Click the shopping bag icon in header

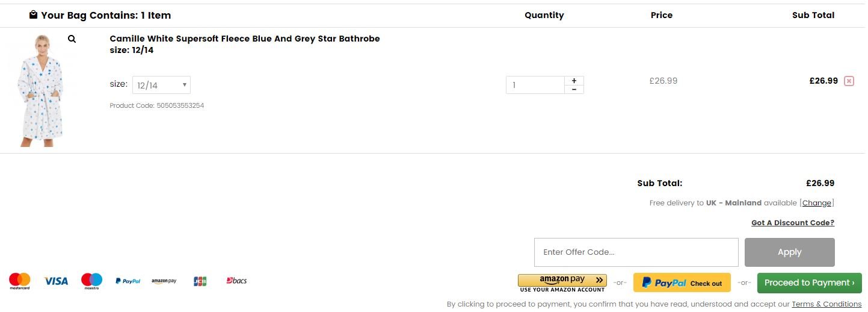pyautogui.click(x=33, y=14)
